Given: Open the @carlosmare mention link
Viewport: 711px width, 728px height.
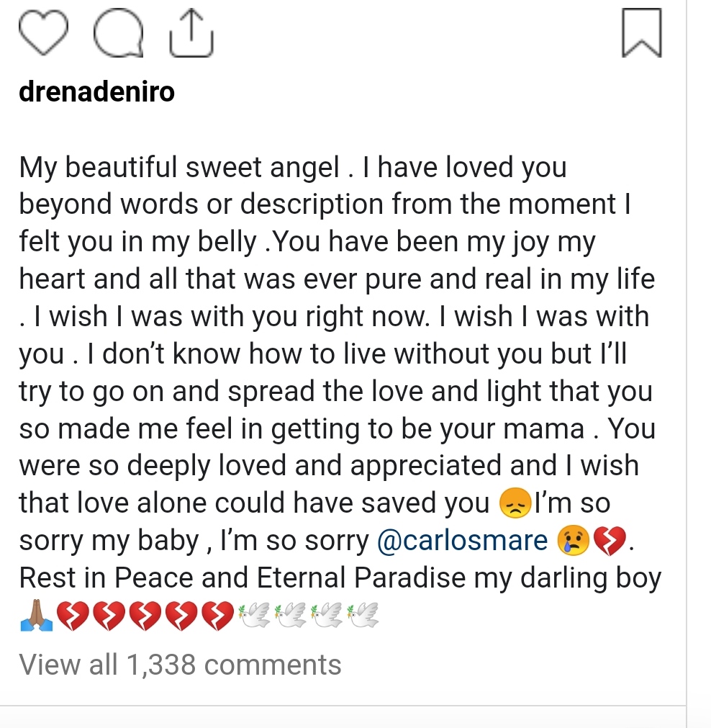Looking at the screenshot, I should [462, 541].
